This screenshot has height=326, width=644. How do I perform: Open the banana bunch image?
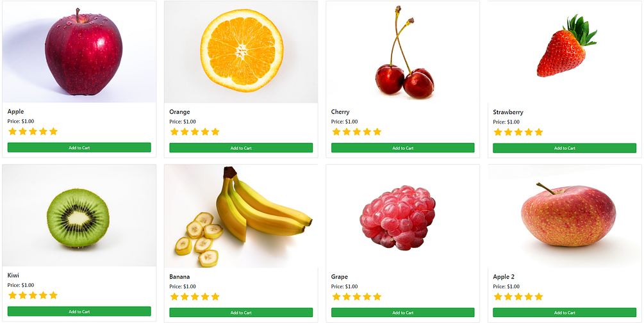click(x=241, y=216)
